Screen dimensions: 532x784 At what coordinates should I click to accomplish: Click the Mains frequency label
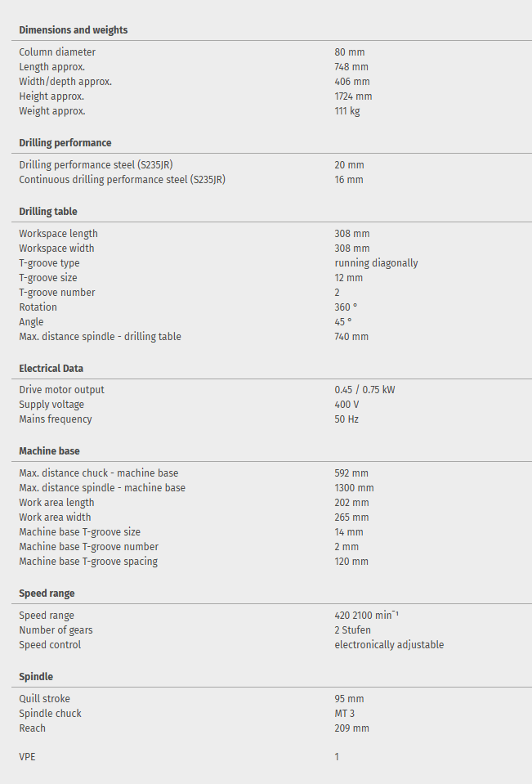tap(56, 419)
